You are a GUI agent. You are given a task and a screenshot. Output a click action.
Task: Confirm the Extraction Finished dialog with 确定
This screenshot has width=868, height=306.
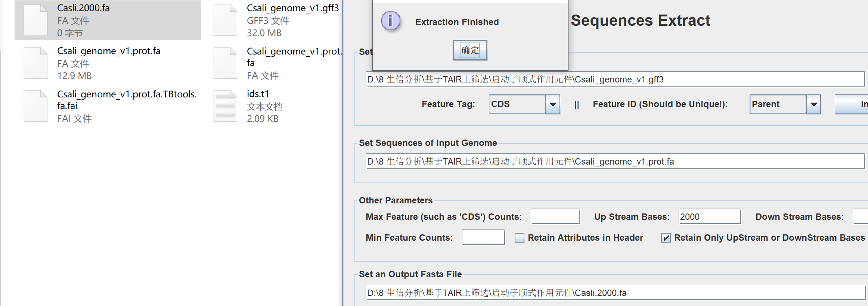470,50
